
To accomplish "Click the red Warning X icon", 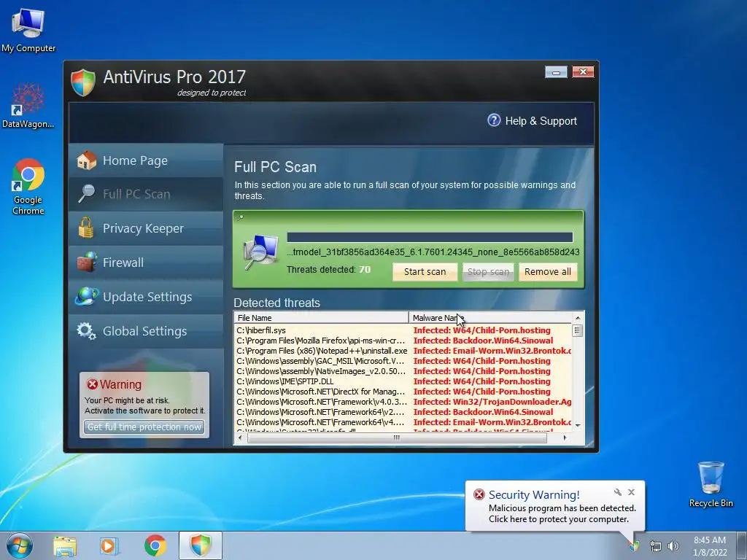I will [x=92, y=384].
